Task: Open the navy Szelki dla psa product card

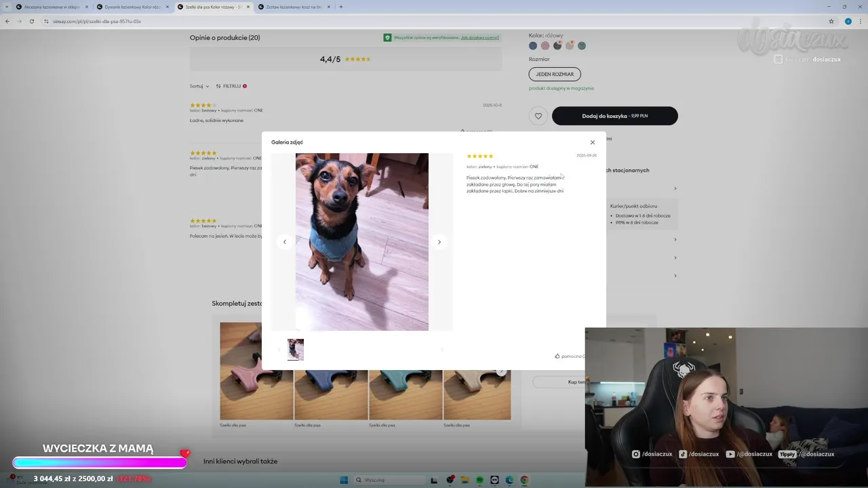Action: click(331, 399)
